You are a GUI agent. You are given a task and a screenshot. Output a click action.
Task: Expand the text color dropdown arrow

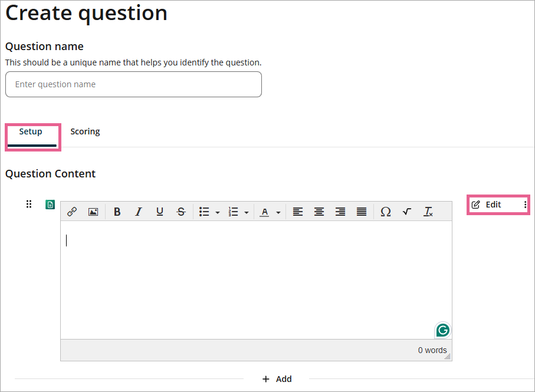(278, 212)
